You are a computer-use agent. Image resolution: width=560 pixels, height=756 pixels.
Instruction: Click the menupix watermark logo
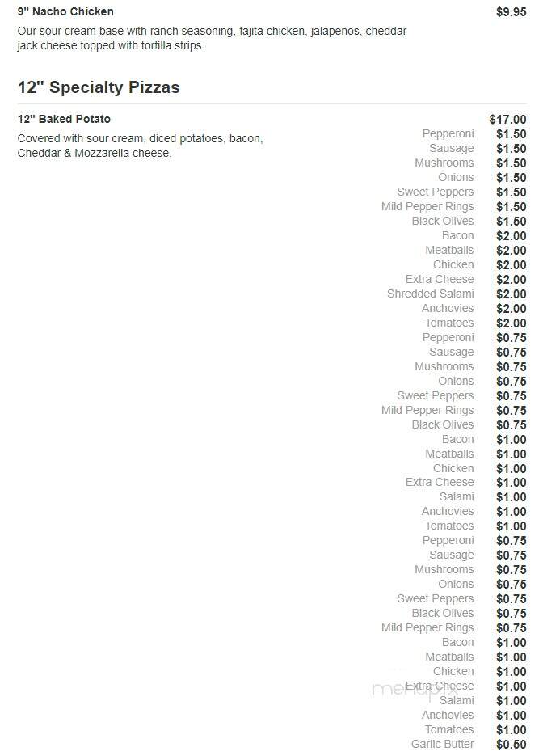click(415, 689)
